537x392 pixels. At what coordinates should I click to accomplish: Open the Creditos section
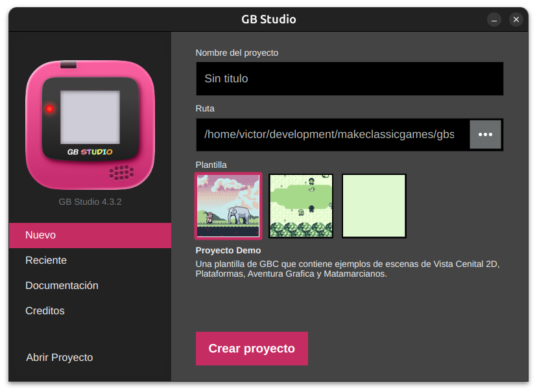(x=90, y=310)
